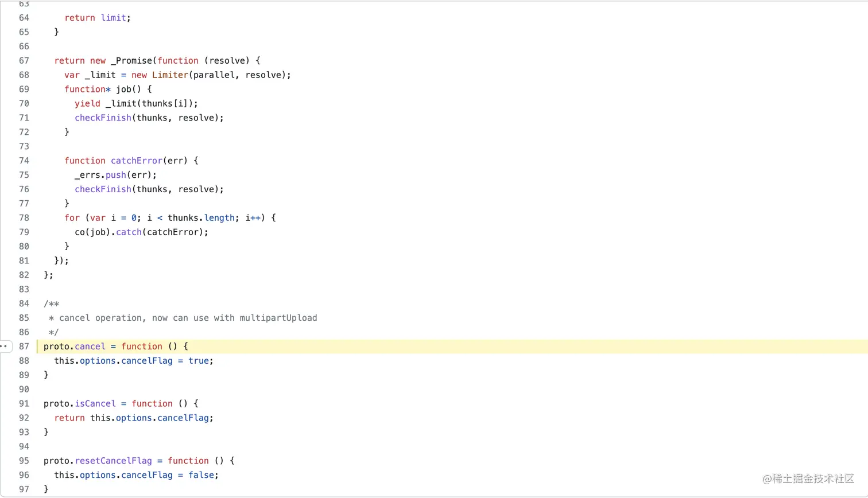Click line number 95 in the gutter
This screenshot has height=498, width=868.
click(24, 461)
